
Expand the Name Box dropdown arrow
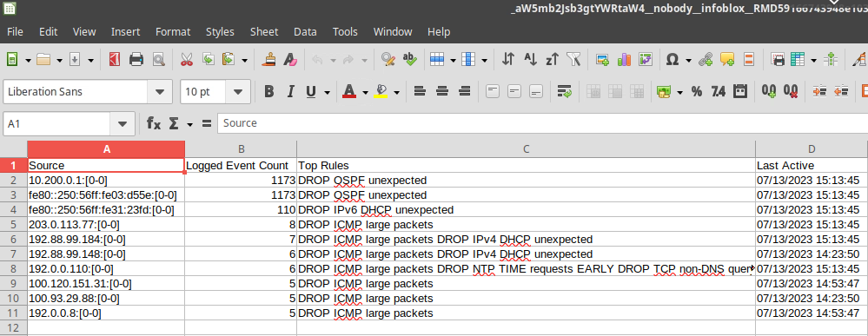tap(122, 123)
